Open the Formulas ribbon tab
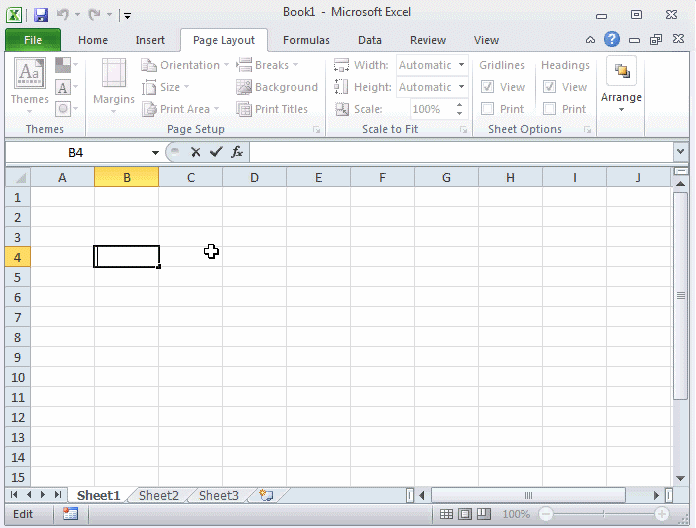Screen dimensions: 696x528 [306, 40]
